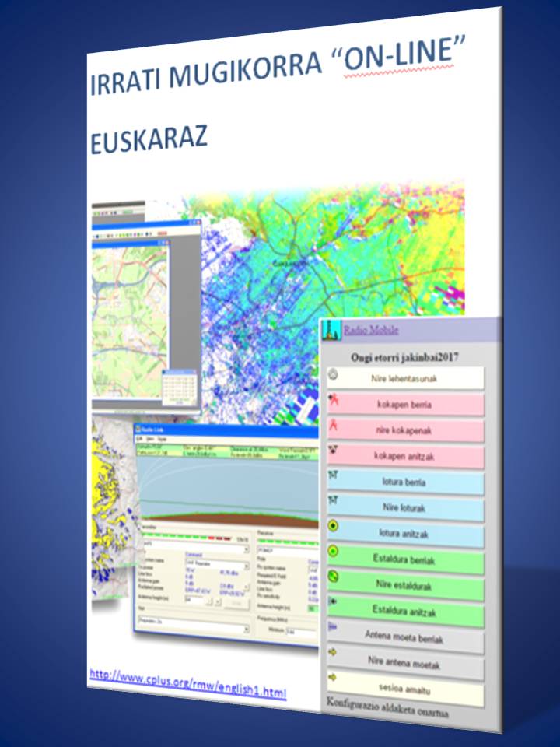
Task: Click the yellow arrow icon on sesioa amaitu
Action: coord(334,679)
